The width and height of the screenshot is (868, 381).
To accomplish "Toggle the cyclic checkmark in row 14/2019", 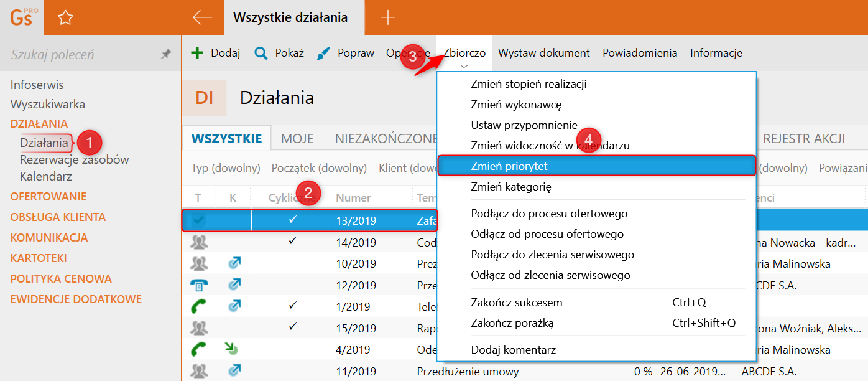I will pyautogui.click(x=293, y=241).
